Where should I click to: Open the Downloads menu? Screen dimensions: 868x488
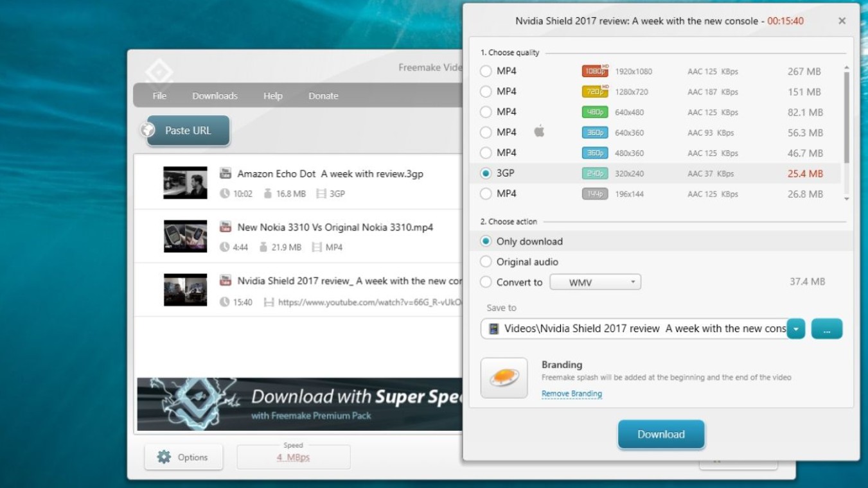click(x=215, y=96)
